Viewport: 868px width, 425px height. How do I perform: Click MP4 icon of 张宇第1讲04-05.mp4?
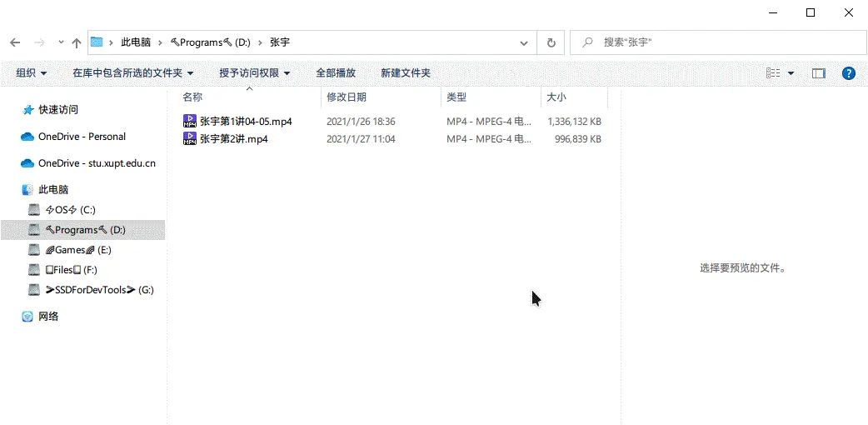190,122
